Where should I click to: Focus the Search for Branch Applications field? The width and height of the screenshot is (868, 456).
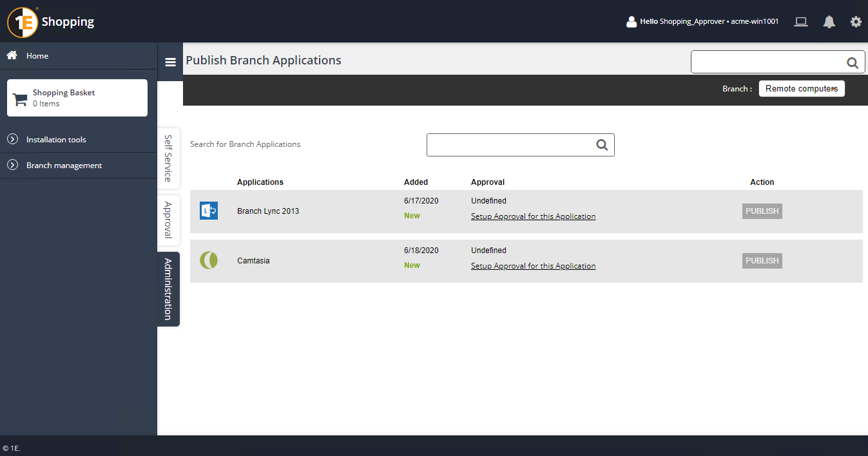[x=510, y=145]
